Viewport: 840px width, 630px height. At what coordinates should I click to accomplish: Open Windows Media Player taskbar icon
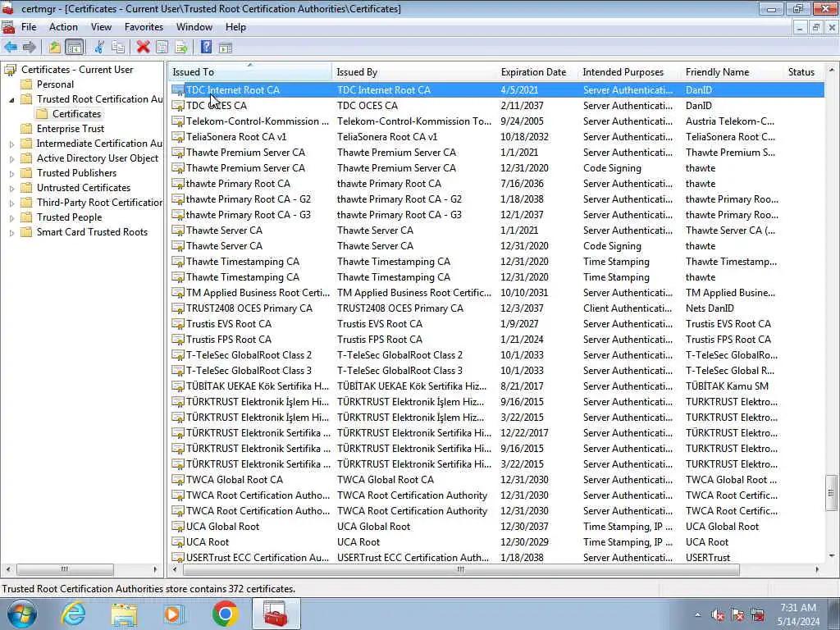(x=174, y=614)
